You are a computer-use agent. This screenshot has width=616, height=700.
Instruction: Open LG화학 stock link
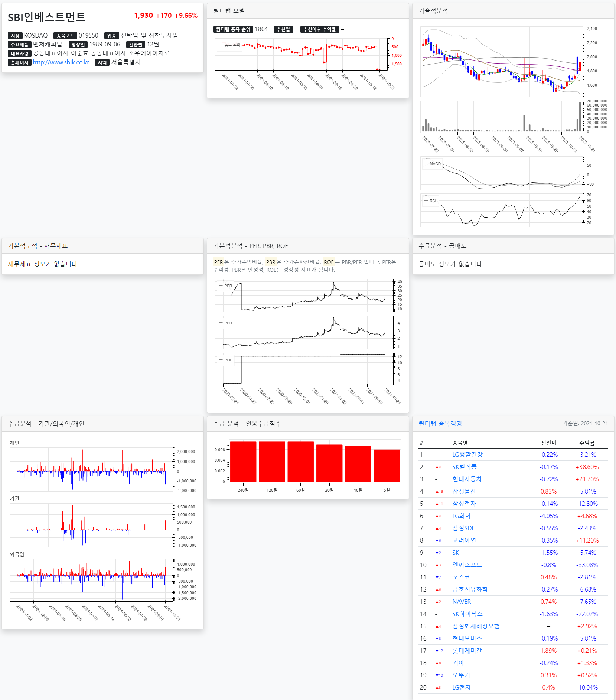[461, 516]
